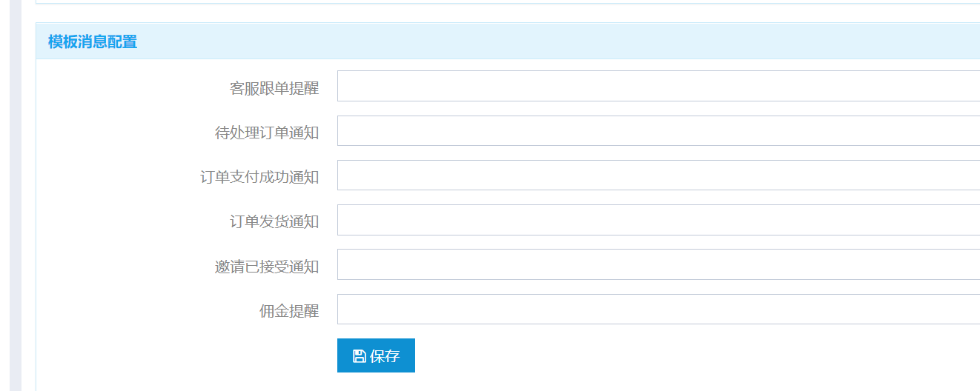Click the 佣金提醒 label
980x391 pixels.
[x=289, y=311]
